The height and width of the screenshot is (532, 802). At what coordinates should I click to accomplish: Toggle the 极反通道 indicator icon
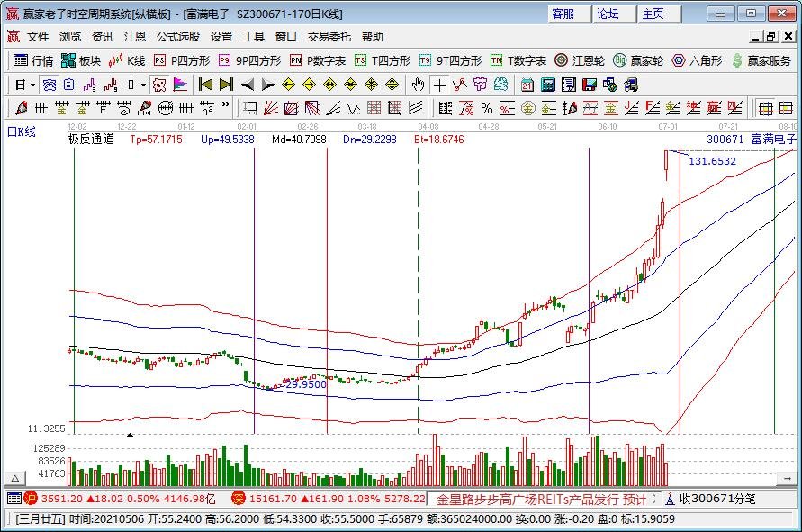click(x=160, y=86)
